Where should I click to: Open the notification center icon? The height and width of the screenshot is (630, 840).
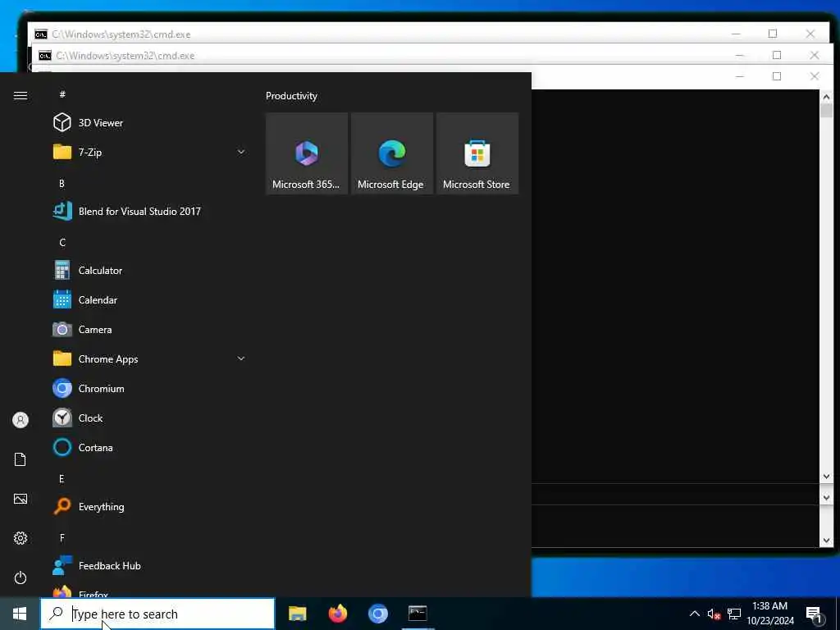814,614
